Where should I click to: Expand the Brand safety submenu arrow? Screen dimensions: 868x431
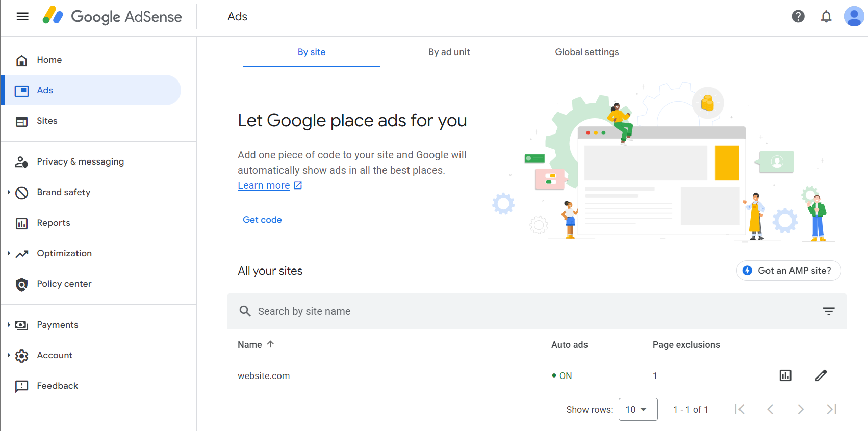click(x=9, y=192)
